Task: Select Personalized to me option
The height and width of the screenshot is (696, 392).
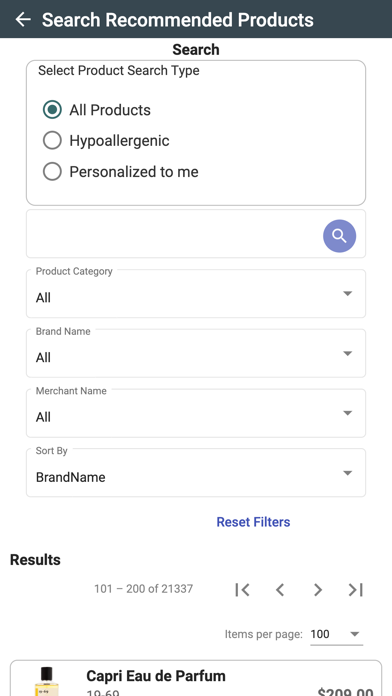Action: click(52, 172)
